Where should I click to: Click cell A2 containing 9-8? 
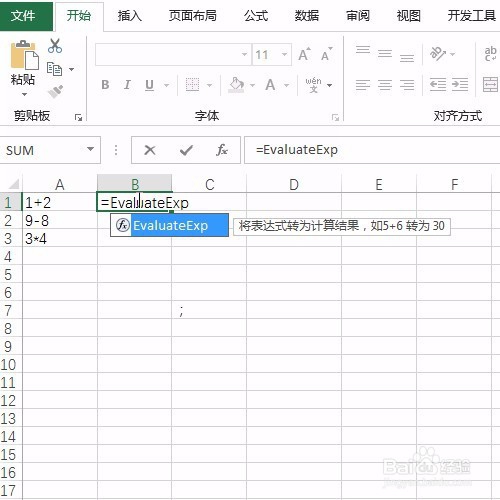pyautogui.click(x=60, y=220)
